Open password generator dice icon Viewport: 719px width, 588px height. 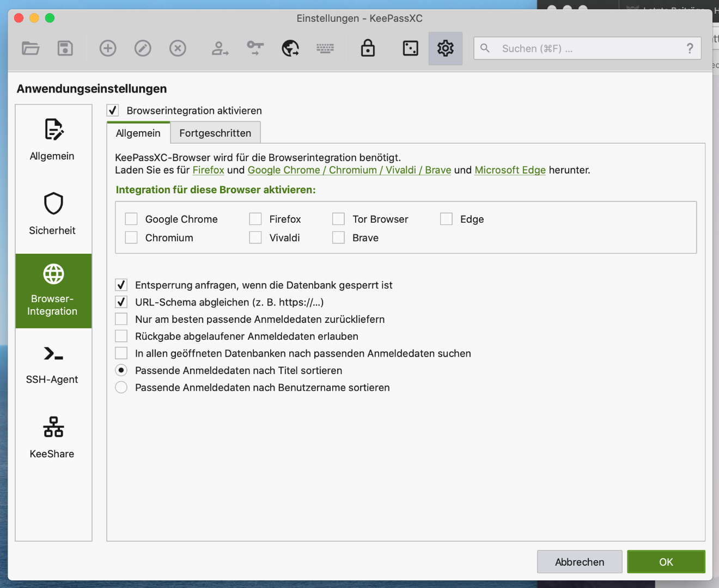click(x=410, y=48)
